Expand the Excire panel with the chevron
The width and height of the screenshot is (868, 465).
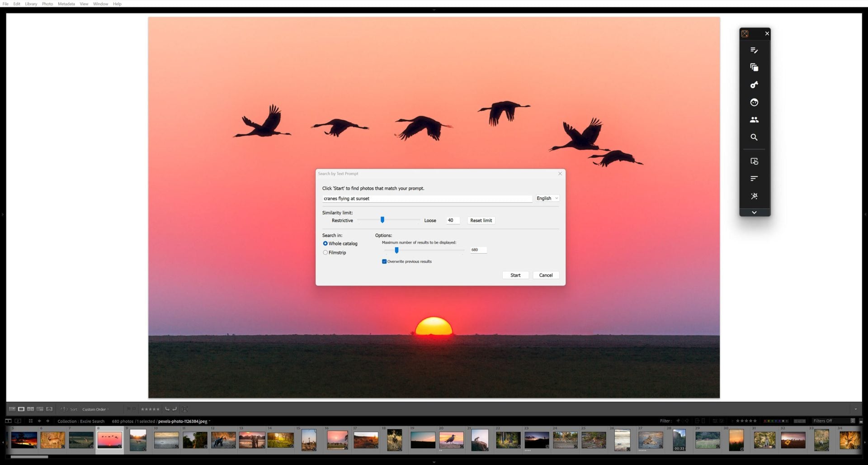754,212
